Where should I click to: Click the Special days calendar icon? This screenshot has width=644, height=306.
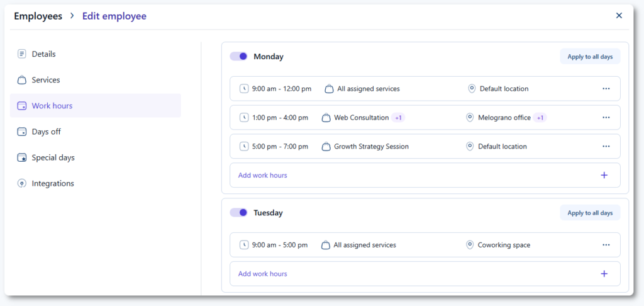[22, 158]
